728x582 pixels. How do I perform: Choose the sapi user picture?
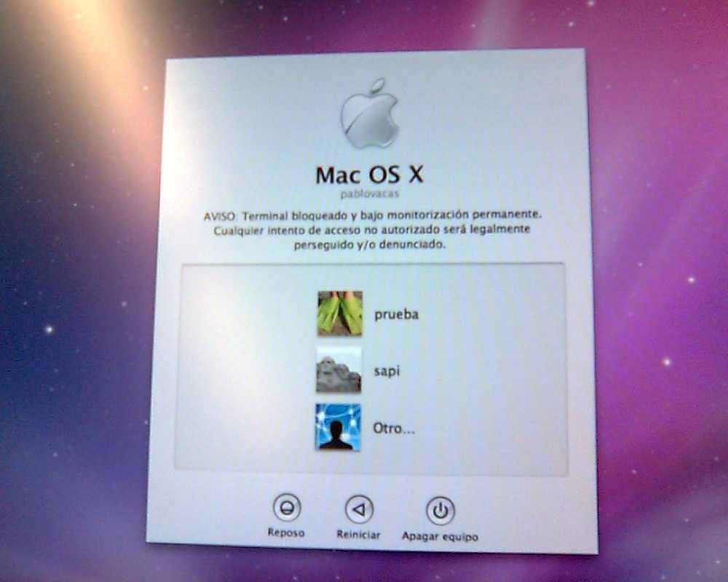click(339, 370)
